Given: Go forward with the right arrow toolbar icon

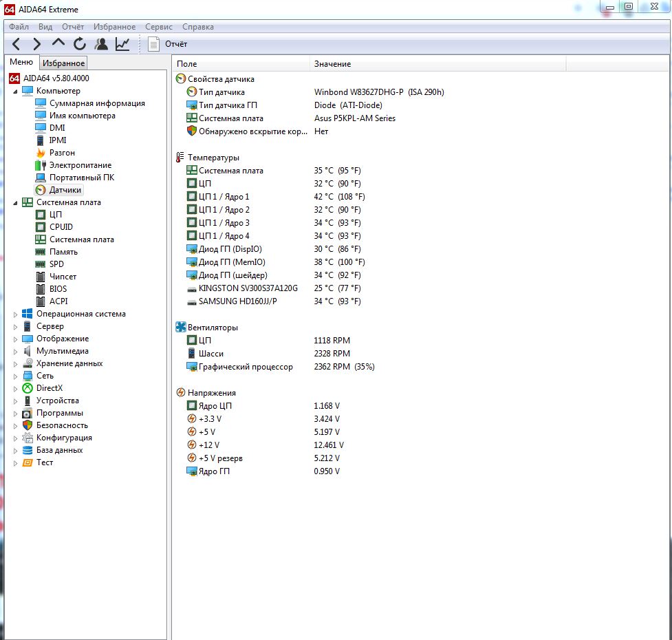Looking at the screenshot, I should [37, 44].
